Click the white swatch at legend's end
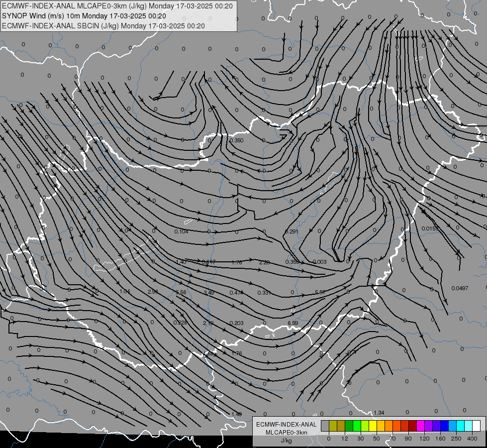Image resolution: width=487 pixels, height=448 pixels. [477, 426]
